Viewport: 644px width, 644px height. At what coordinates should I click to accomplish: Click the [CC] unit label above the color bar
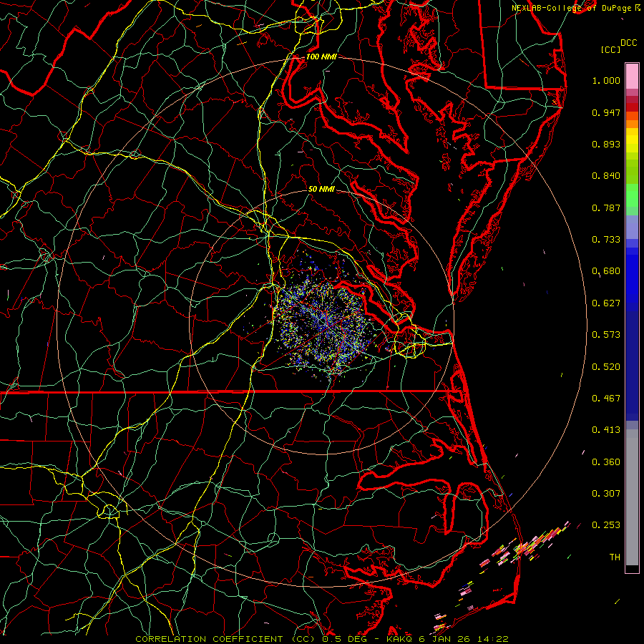[610, 49]
